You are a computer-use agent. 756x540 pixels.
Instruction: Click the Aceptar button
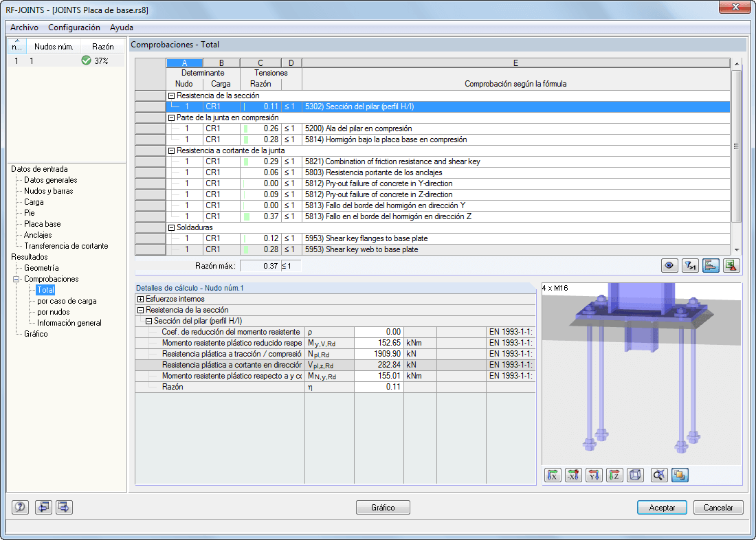[x=662, y=507]
